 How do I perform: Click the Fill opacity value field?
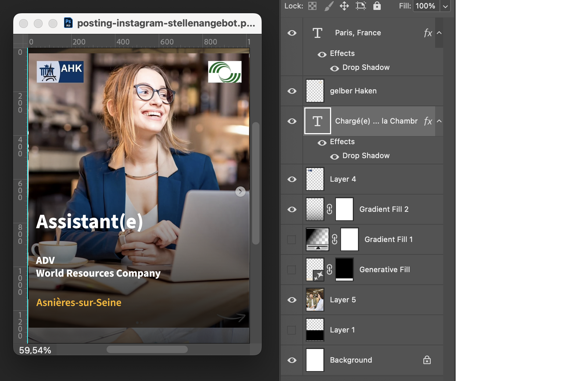coord(426,6)
